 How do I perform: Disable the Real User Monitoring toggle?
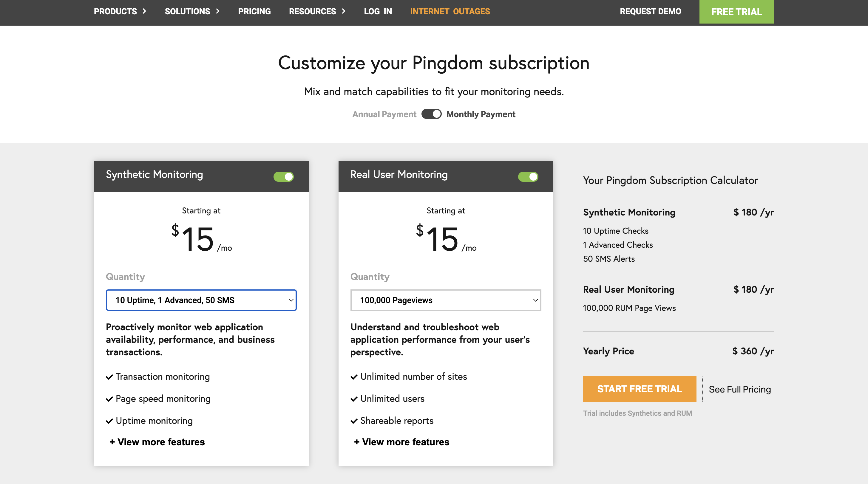528,176
